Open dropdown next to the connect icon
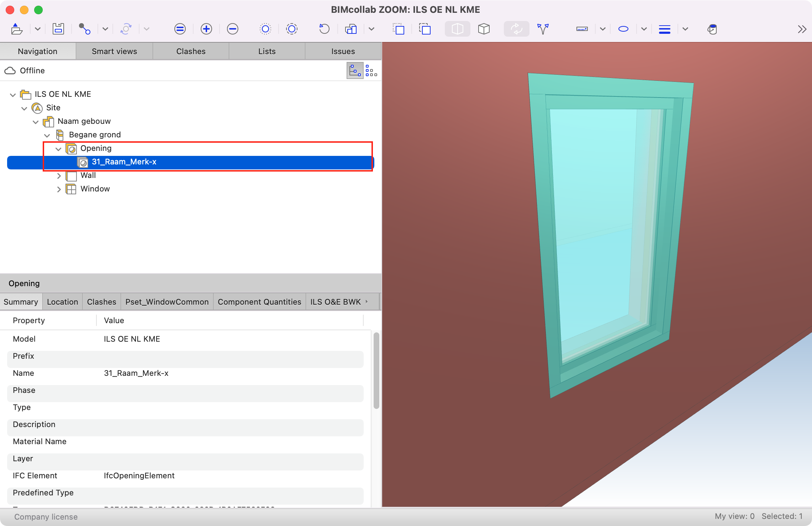The height and width of the screenshot is (526, 812). 105,29
